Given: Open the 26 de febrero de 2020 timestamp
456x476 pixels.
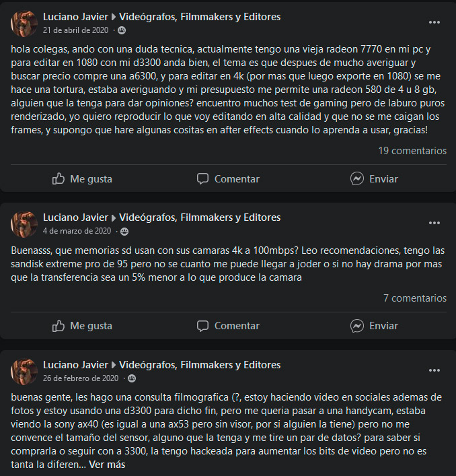Looking at the screenshot, I should coord(80,378).
